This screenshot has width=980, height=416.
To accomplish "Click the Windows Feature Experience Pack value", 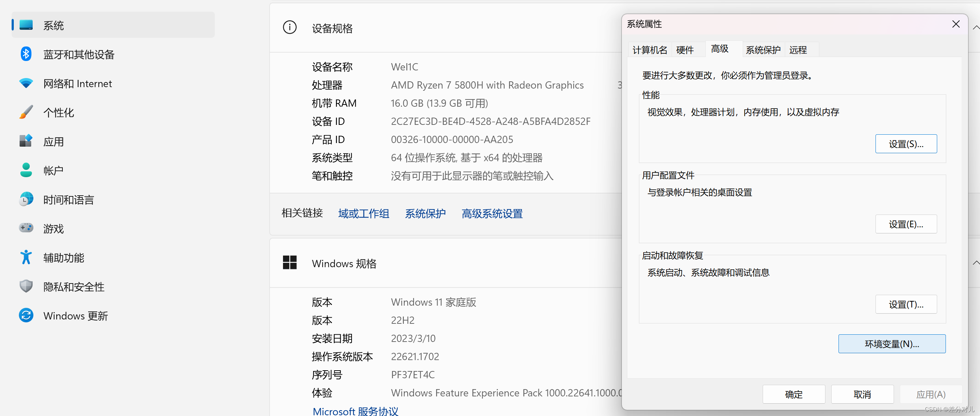I will point(506,393).
